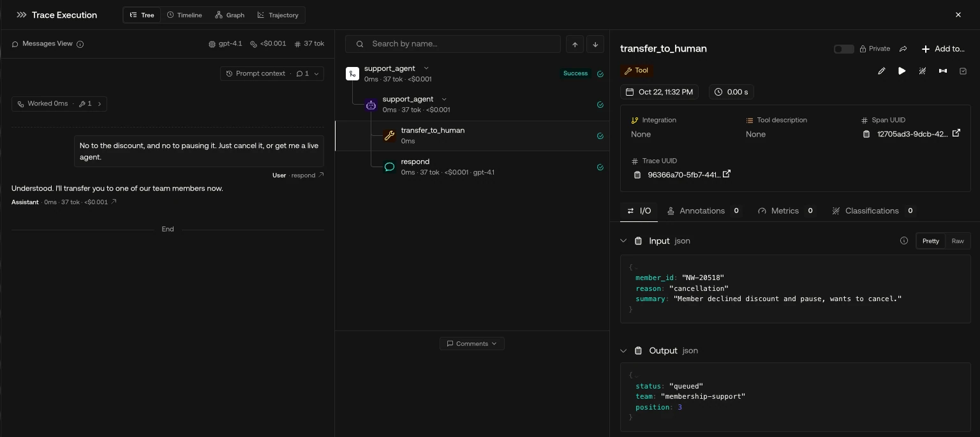This screenshot has width=980, height=437.
Task: Toggle the Private switch
Action: tap(843, 49)
